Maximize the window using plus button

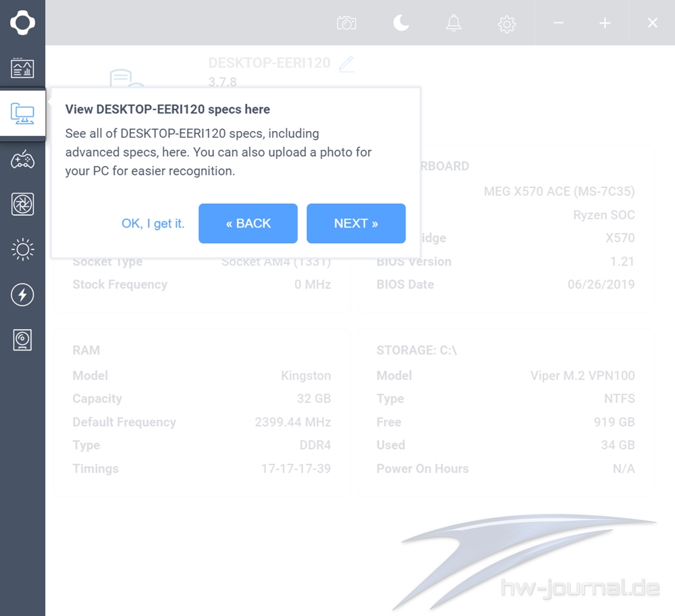point(605,23)
